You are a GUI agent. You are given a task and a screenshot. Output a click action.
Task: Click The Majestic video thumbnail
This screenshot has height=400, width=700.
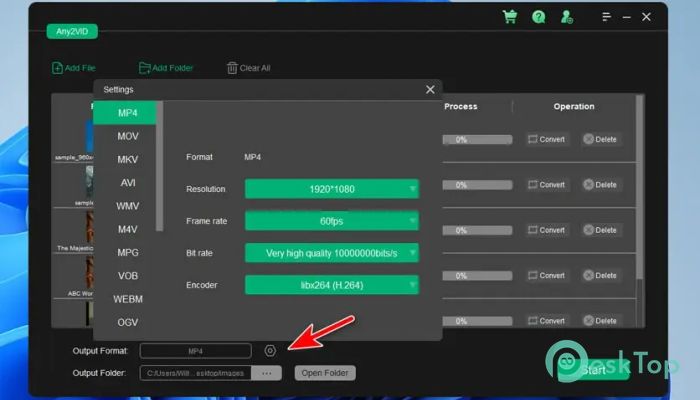point(89,227)
